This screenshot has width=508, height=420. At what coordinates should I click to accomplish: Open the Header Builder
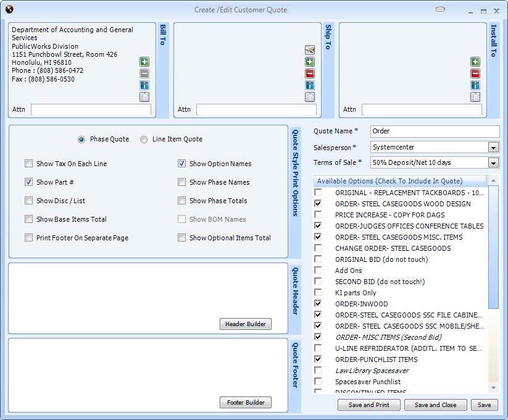tap(245, 324)
